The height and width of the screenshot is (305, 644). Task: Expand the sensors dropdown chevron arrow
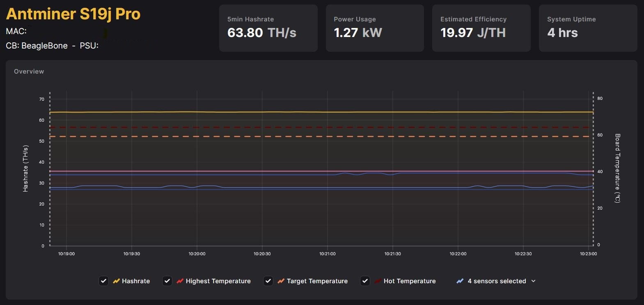(x=533, y=281)
